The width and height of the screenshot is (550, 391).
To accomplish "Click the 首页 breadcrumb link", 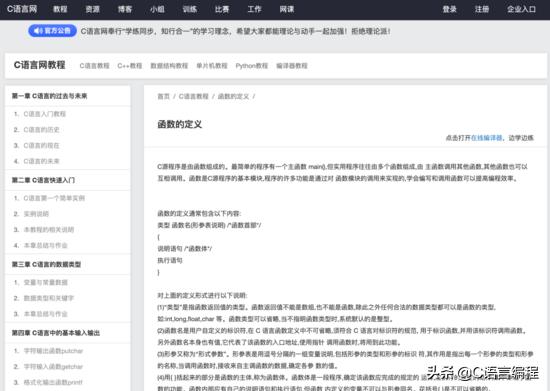I will 163,96.
